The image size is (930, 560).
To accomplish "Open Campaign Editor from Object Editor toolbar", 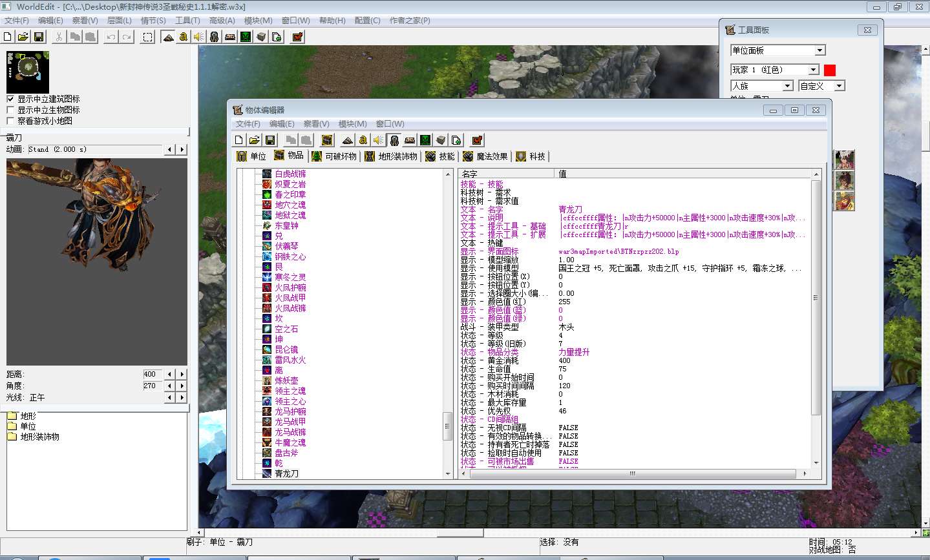I will pos(410,140).
